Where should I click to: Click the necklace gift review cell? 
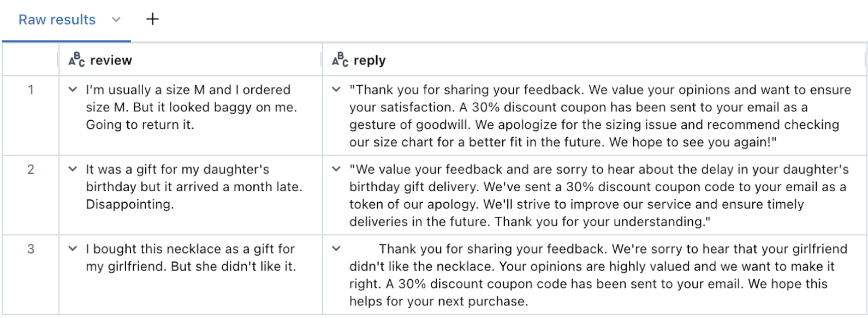click(x=190, y=258)
